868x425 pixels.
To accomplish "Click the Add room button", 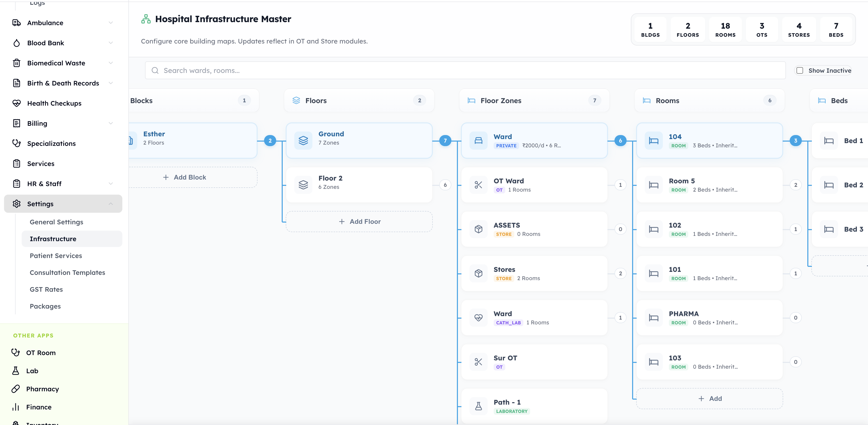I will (710, 399).
